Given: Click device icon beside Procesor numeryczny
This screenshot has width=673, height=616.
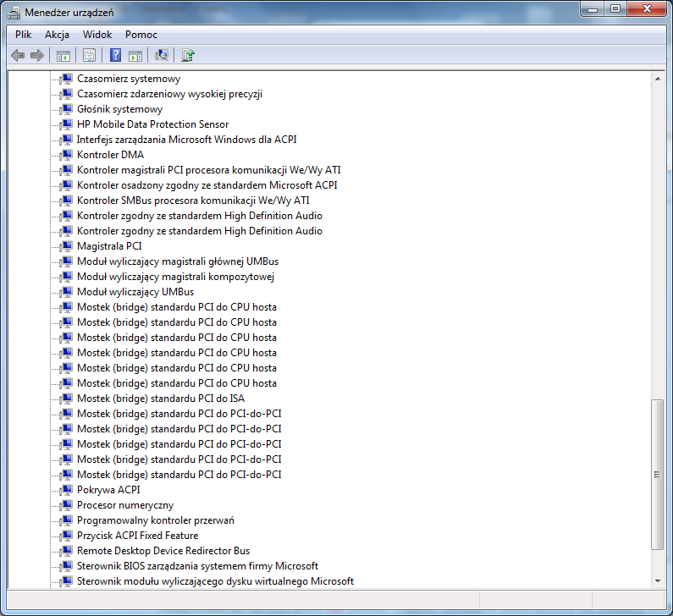Looking at the screenshot, I should tap(67, 505).
